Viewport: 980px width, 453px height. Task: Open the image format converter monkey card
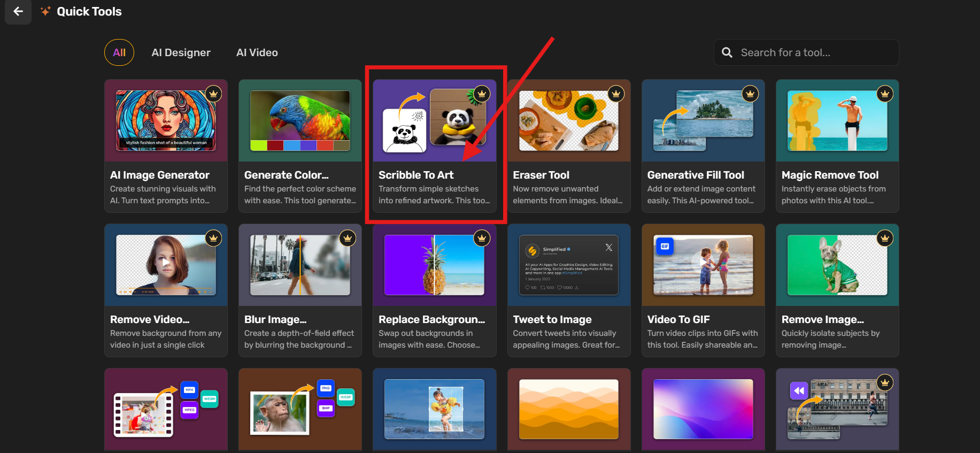(x=300, y=409)
